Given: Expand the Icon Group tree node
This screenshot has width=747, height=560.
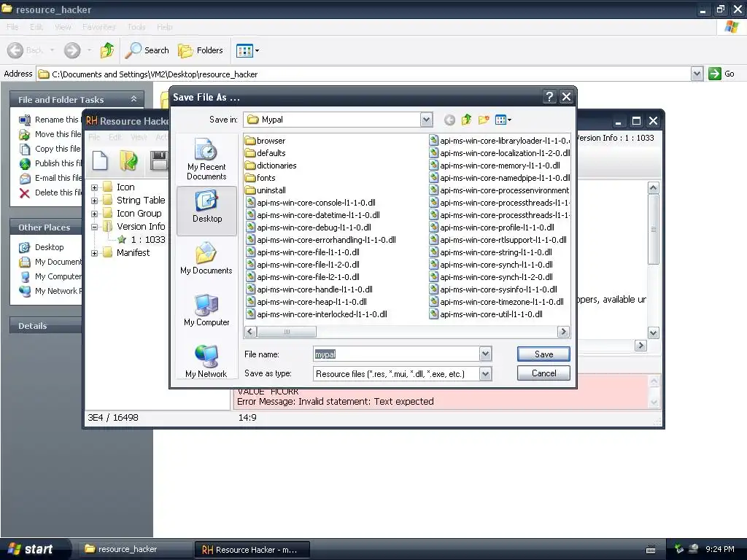Looking at the screenshot, I should (94, 214).
